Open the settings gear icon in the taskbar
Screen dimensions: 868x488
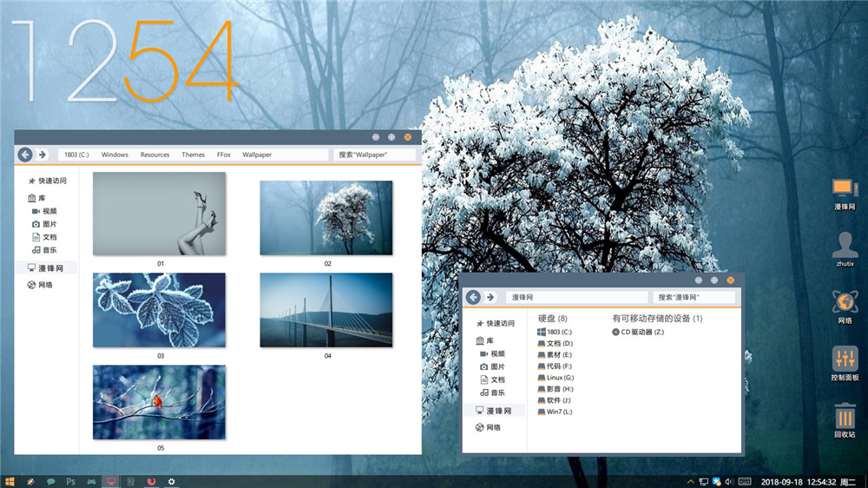click(x=172, y=481)
